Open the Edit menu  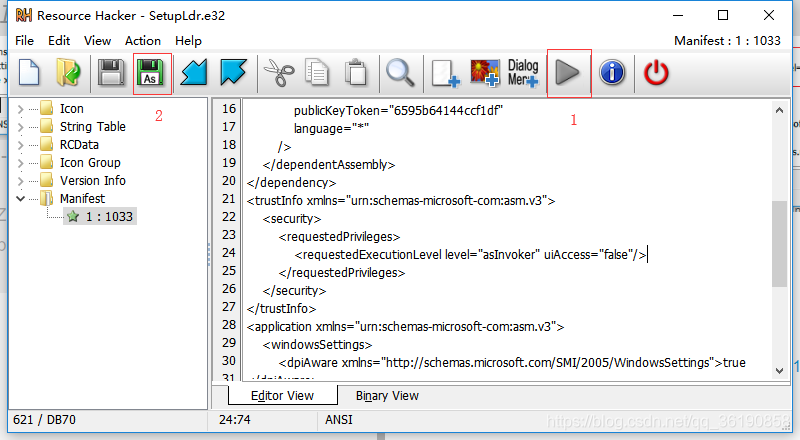coord(59,40)
